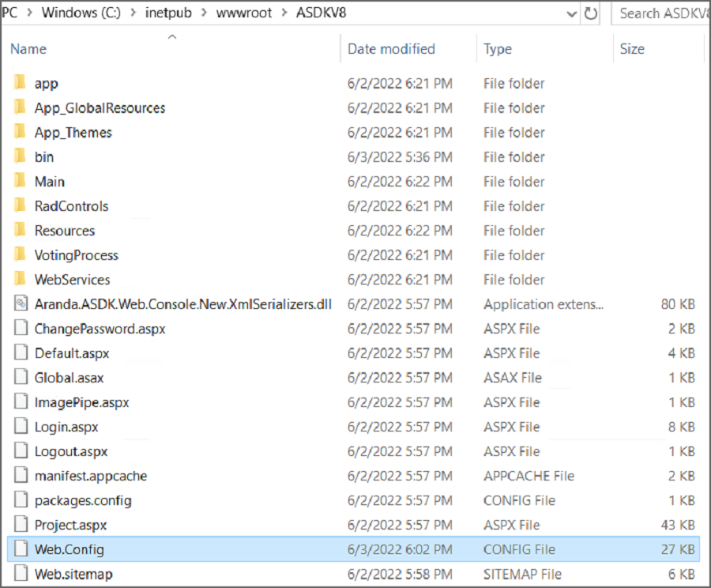
Task: Sort files by Size column
Action: pyautogui.click(x=632, y=48)
